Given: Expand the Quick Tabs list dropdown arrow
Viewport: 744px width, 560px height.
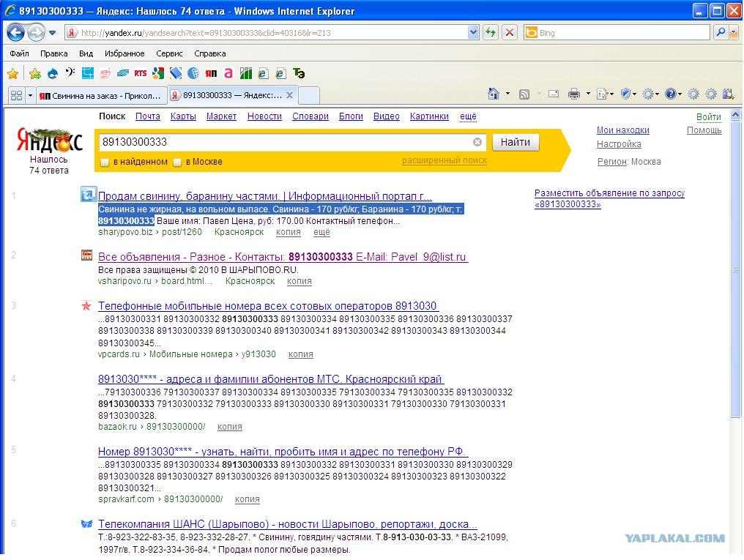Looking at the screenshot, I should 30,96.
